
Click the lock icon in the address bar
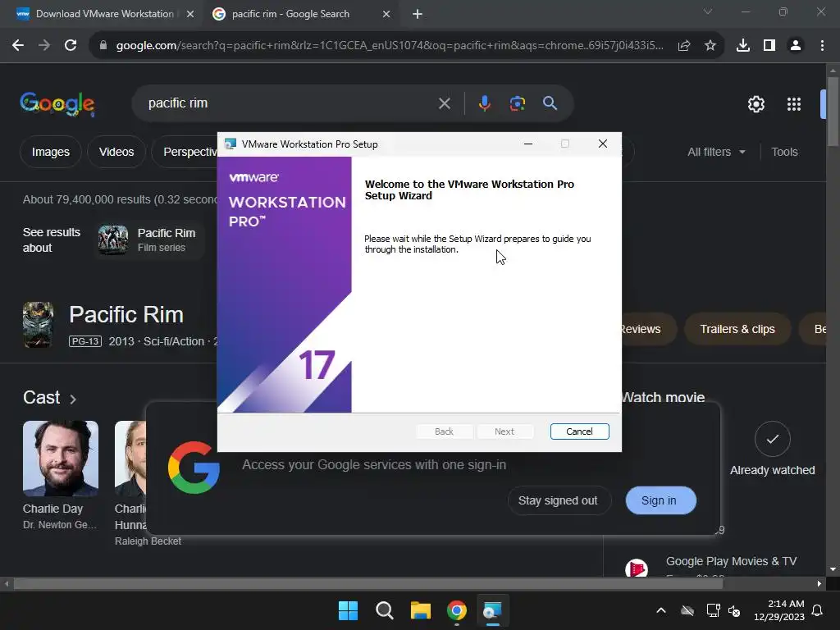coord(103,46)
